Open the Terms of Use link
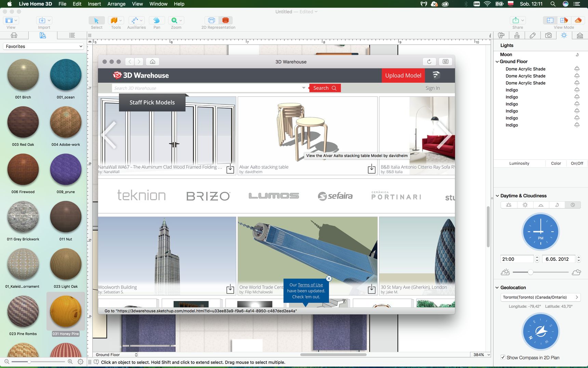Image resolution: width=588 pixels, height=368 pixels. [310, 285]
